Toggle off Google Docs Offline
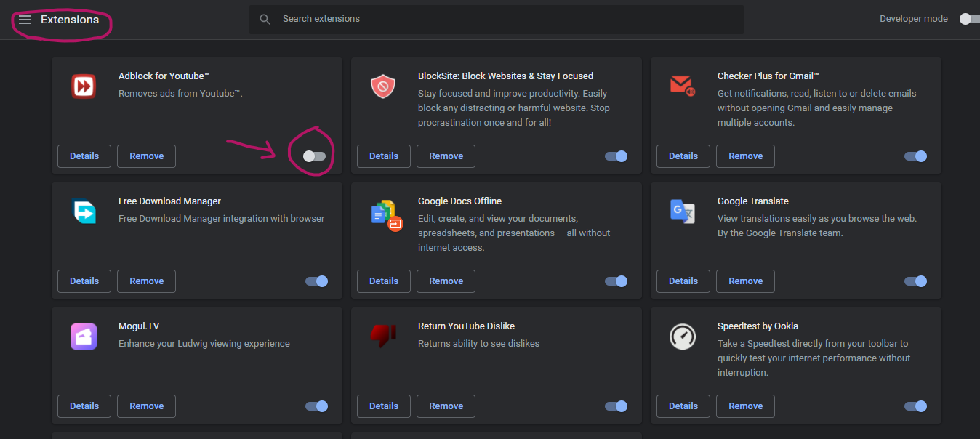This screenshot has height=439, width=980. [x=616, y=281]
